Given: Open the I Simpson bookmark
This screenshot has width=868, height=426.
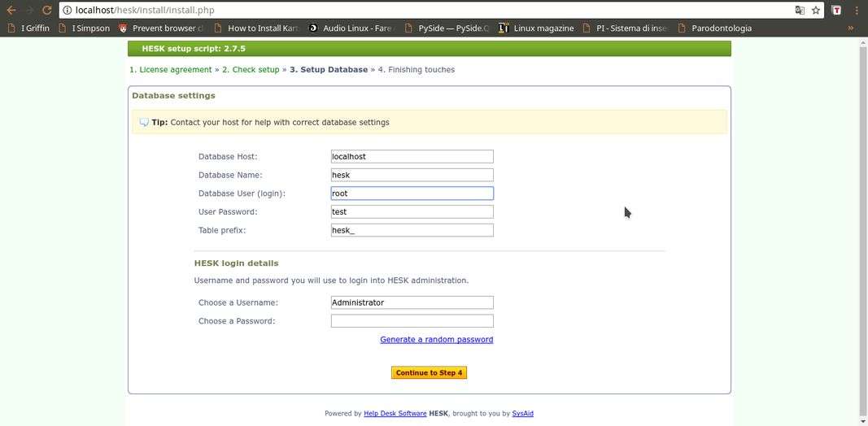Looking at the screenshot, I should tap(84, 28).
